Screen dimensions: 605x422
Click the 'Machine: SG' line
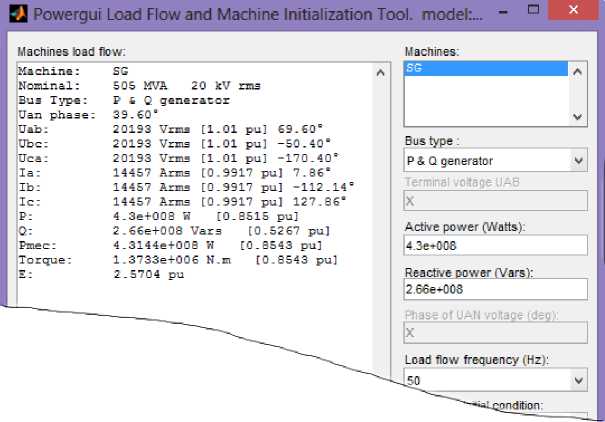[x=73, y=71]
